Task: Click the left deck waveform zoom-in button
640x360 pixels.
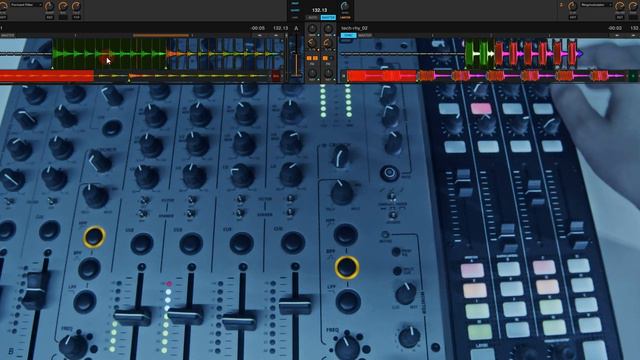Action: 276,36
